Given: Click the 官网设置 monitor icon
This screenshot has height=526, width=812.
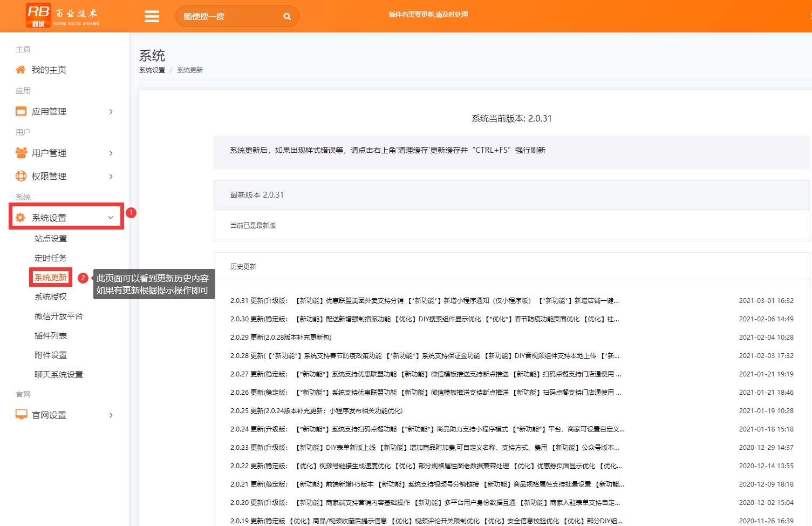Looking at the screenshot, I should (x=21, y=415).
